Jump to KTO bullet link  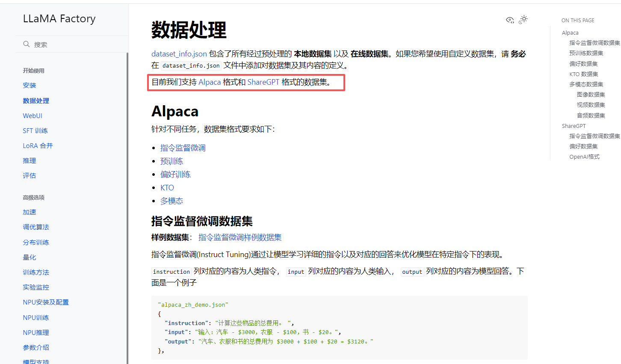tap(167, 188)
